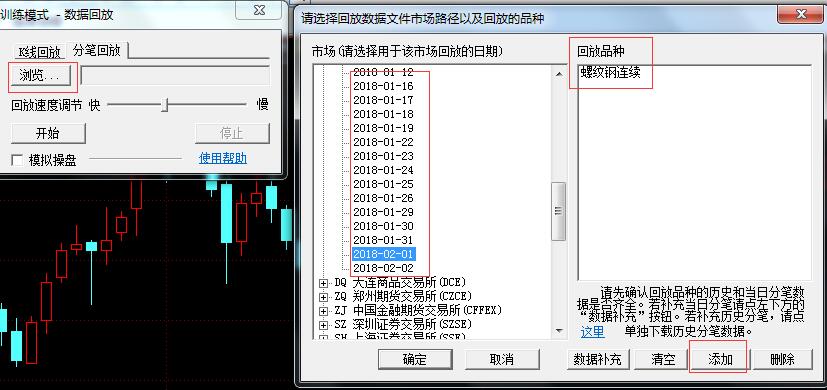Screen dimensions: 827x390
Task: Select 郑州期货交易所 (CZCE) market row
Action: click(403, 296)
